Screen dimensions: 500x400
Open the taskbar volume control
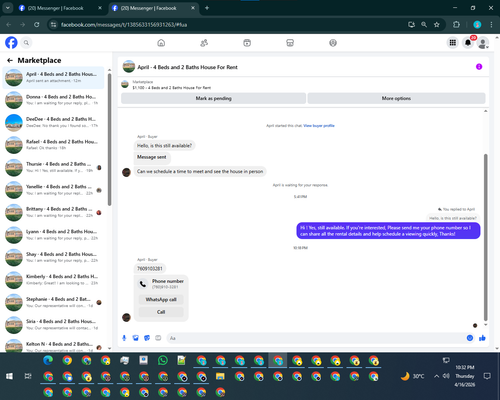coord(446,376)
